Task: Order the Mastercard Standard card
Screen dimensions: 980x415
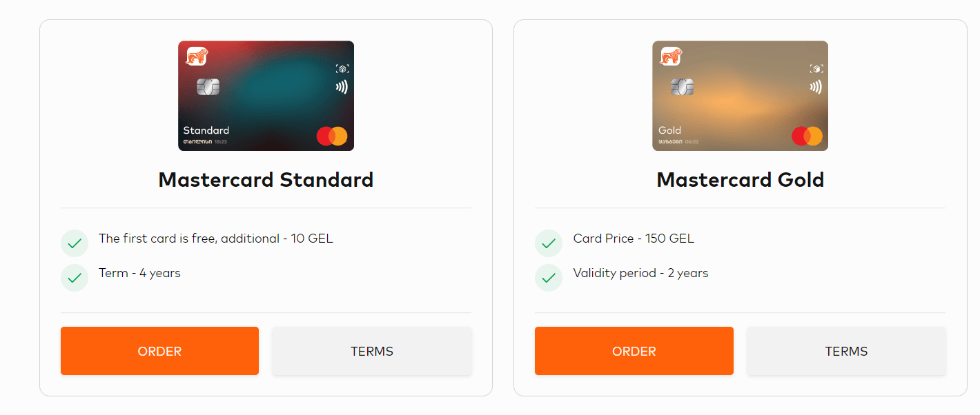Action: tap(159, 351)
